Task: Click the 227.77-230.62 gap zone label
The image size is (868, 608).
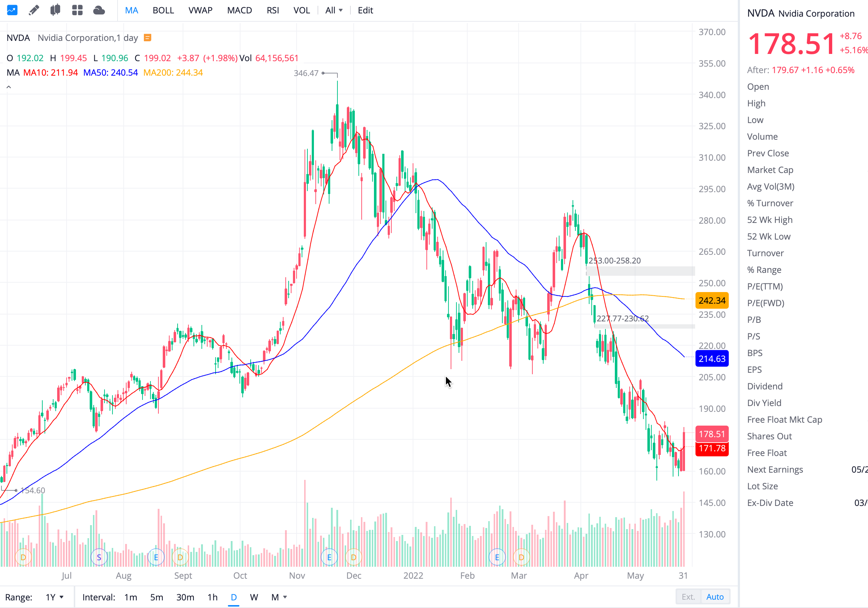Action: tap(623, 318)
